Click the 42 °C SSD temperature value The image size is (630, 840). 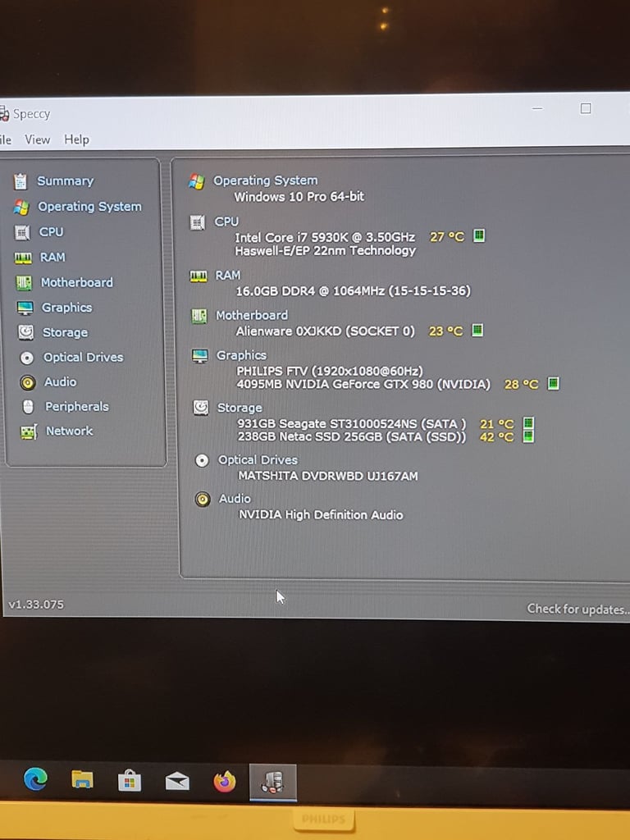496,437
